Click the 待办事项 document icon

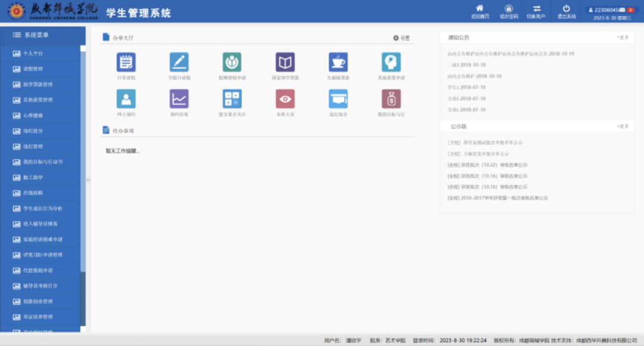click(106, 130)
